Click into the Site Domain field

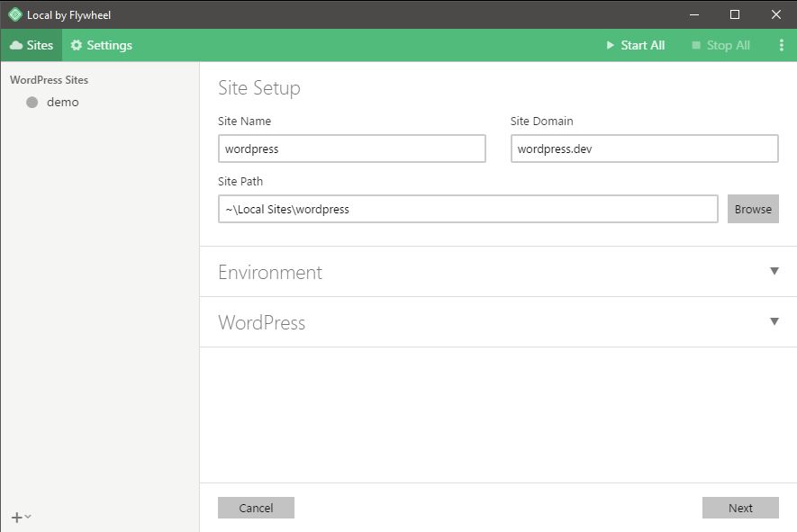644,149
